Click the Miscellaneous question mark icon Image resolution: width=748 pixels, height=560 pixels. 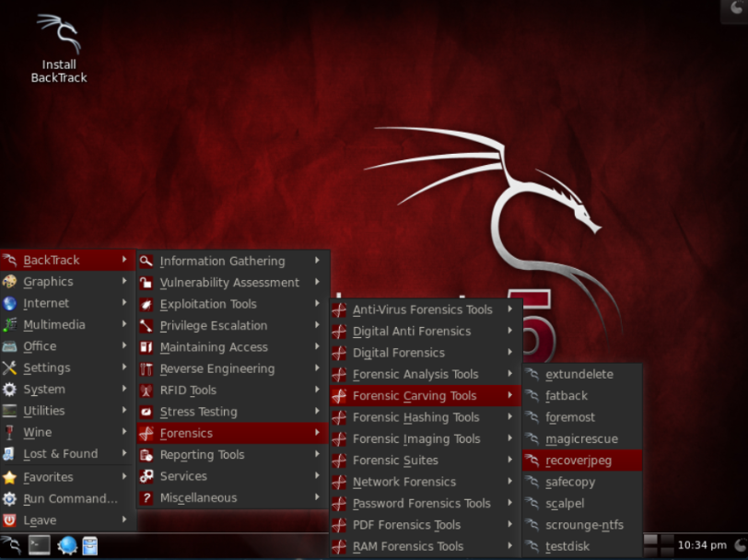click(x=146, y=498)
